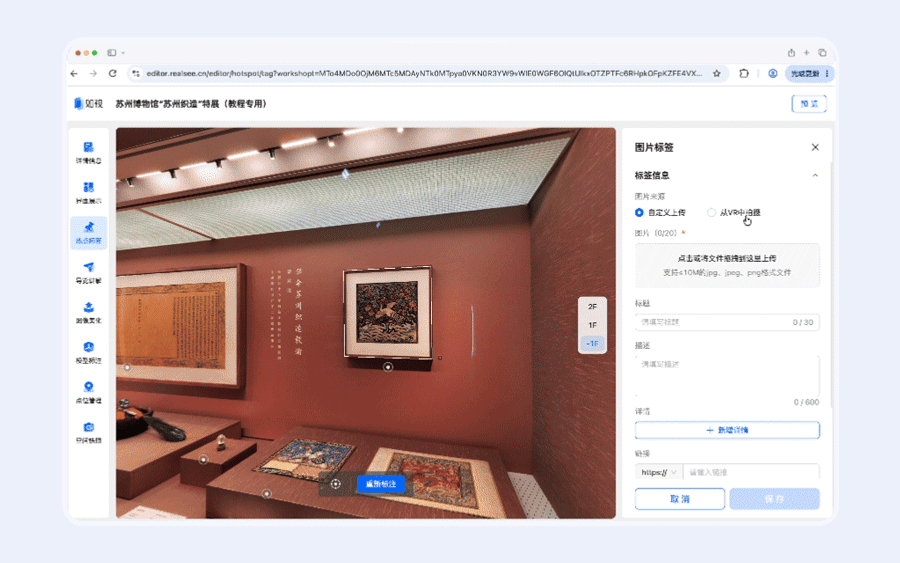Open the https:// protocol dropdown
This screenshot has width=900, height=563.
(x=659, y=472)
